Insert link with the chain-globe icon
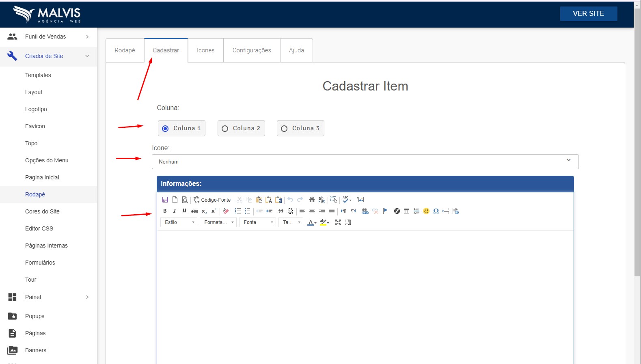This screenshot has height=364, width=641. click(365, 211)
